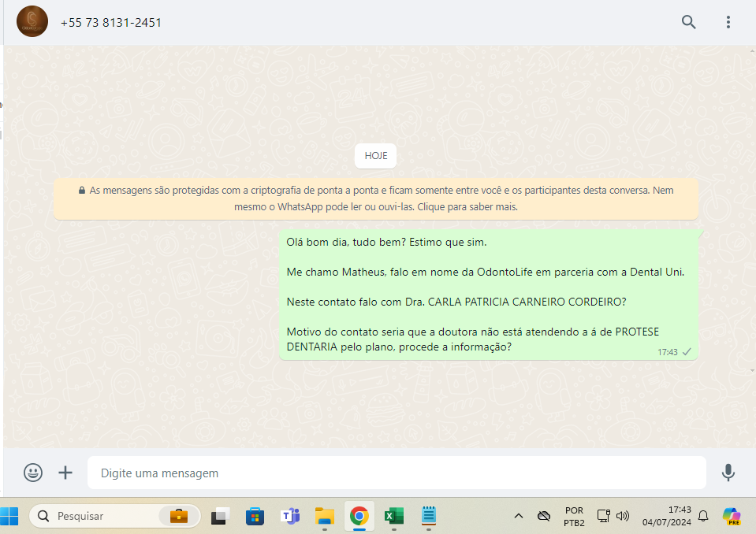Open Microsoft Teams from taskbar

290,516
